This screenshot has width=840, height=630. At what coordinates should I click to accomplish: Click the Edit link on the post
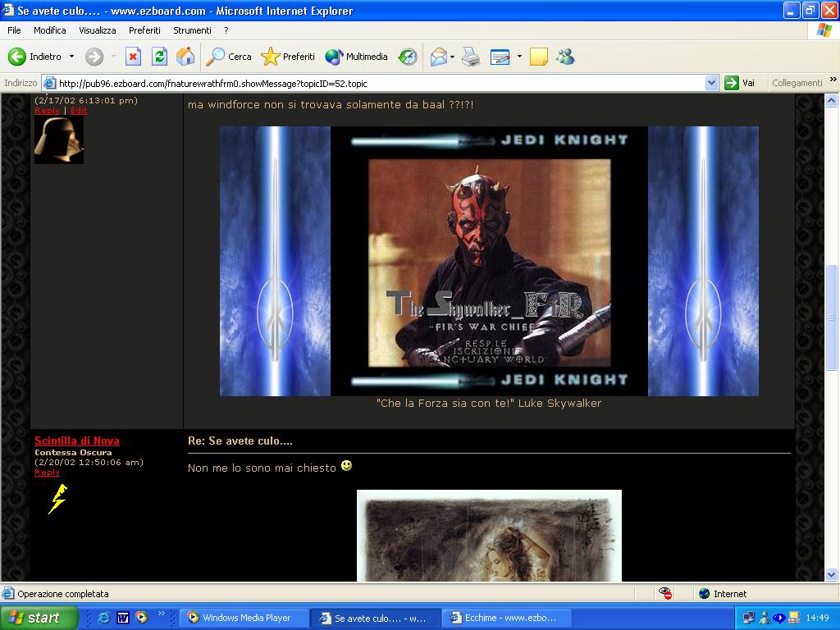coord(78,111)
